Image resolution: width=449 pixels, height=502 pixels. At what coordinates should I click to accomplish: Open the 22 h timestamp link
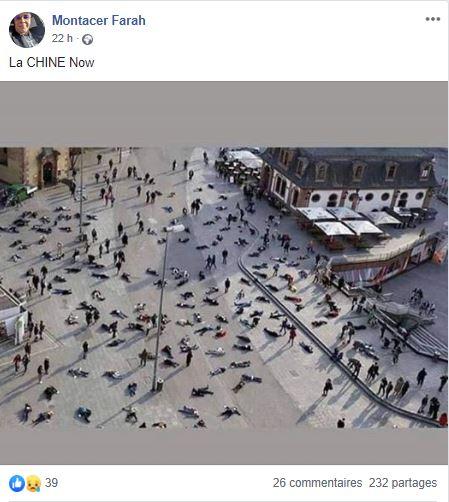[62, 39]
